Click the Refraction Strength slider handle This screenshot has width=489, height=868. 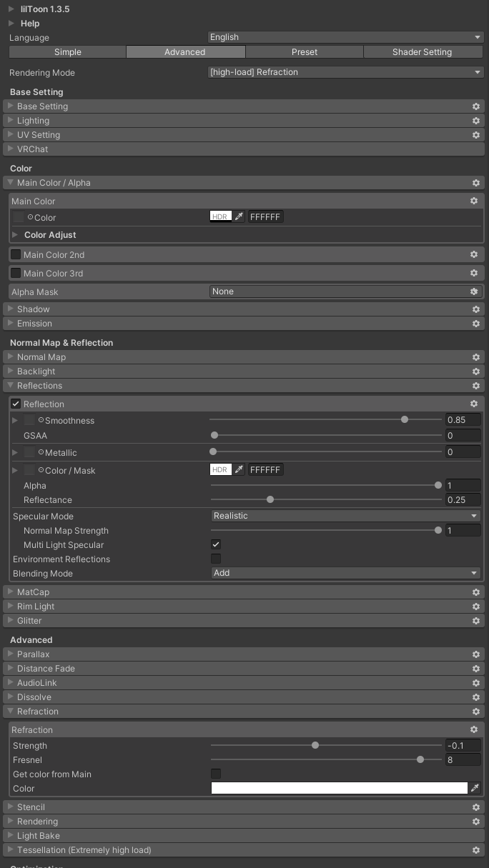315,745
